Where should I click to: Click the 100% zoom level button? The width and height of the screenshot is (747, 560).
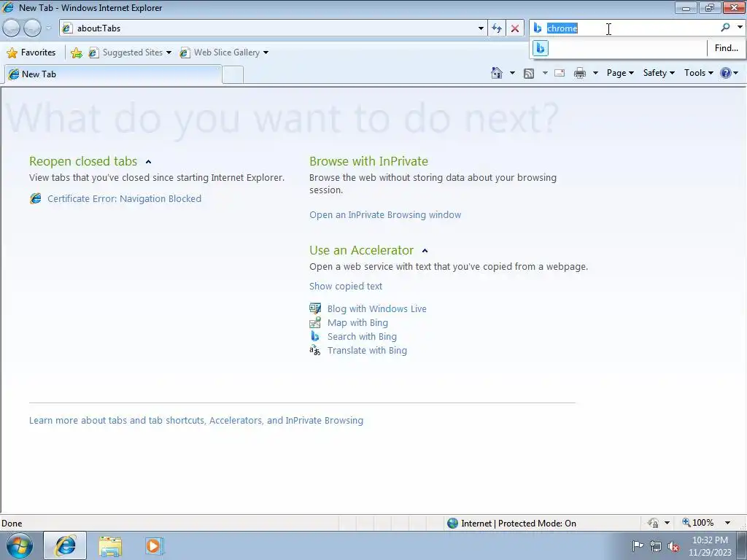[x=697, y=523]
